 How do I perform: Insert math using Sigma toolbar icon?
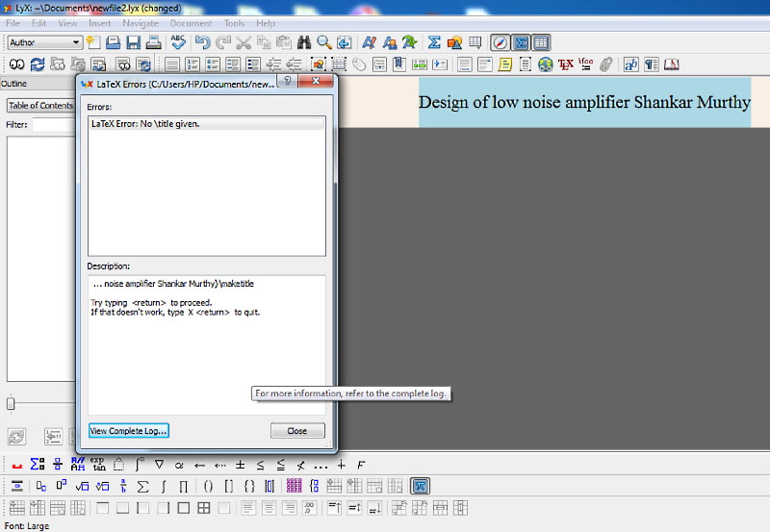pos(434,42)
